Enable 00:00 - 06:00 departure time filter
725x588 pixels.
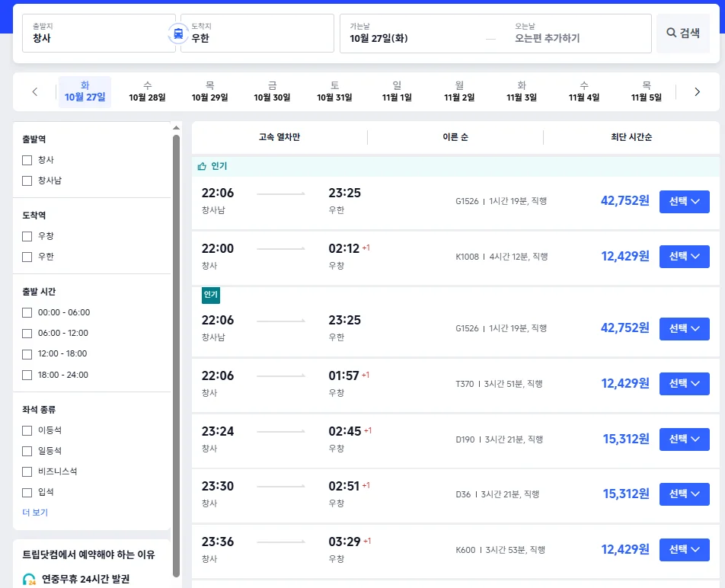click(27, 312)
